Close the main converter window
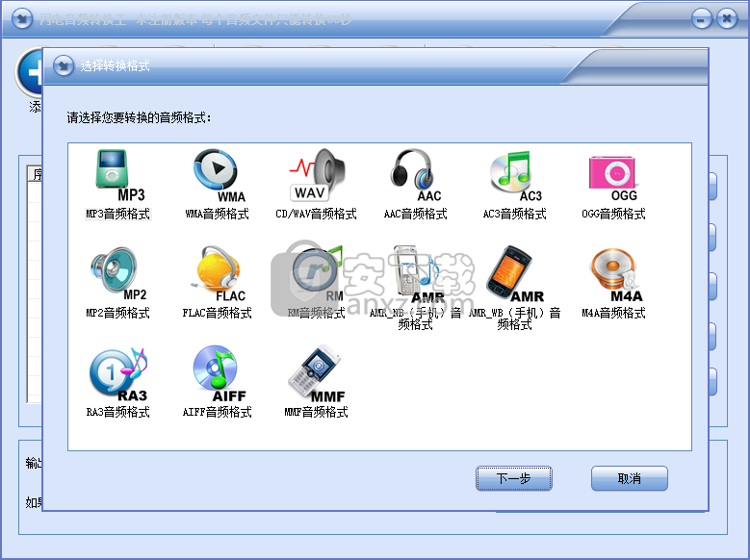The image size is (750, 560). [x=727, y=19]
